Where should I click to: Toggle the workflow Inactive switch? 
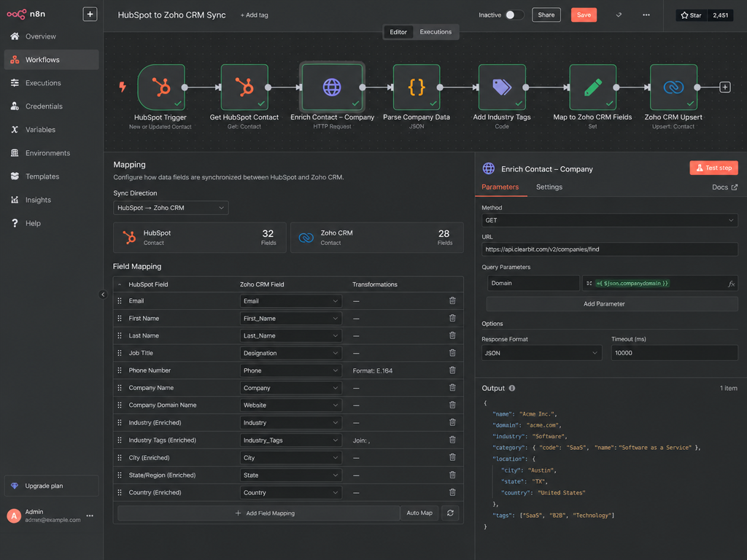pos(514,15)
